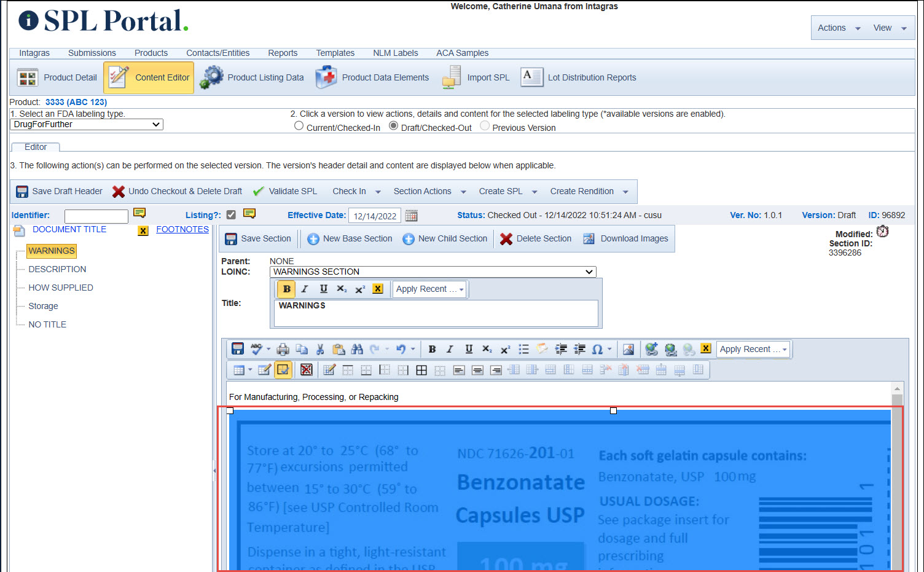Open the Effective Date calendar picker icon
The image size is (924, 572).
(412, 216)
